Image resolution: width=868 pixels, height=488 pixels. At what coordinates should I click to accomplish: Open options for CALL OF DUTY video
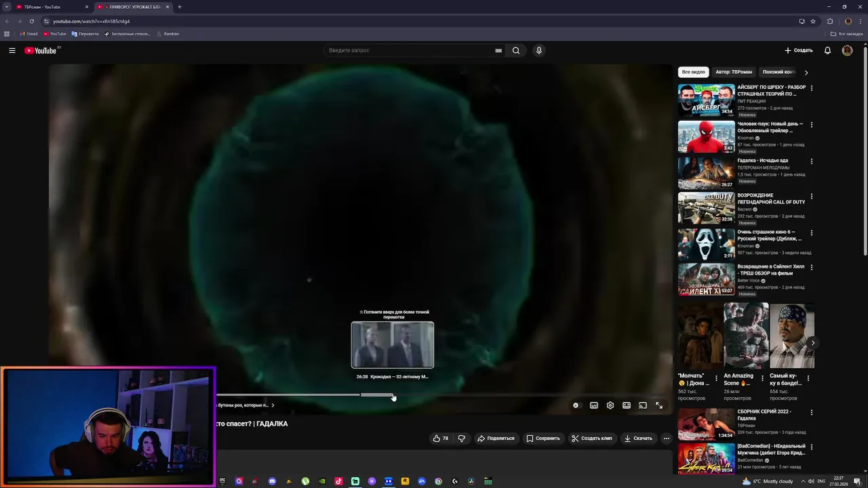(812, 197)
